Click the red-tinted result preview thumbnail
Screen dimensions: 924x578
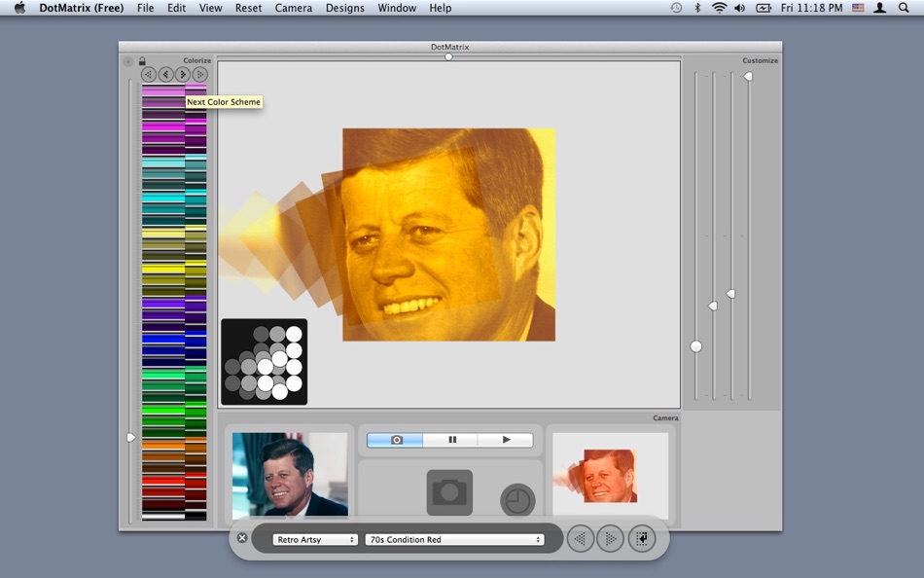coord(610,476)
